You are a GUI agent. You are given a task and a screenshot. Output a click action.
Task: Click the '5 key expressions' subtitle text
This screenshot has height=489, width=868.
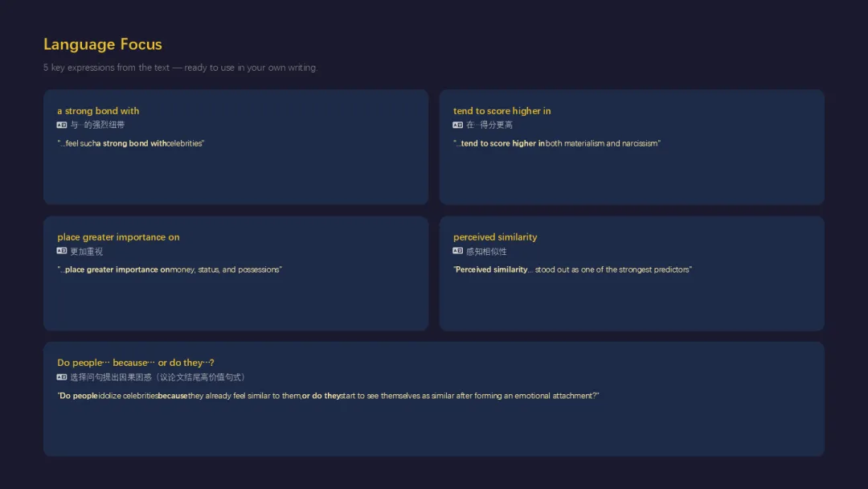[181, 68]
